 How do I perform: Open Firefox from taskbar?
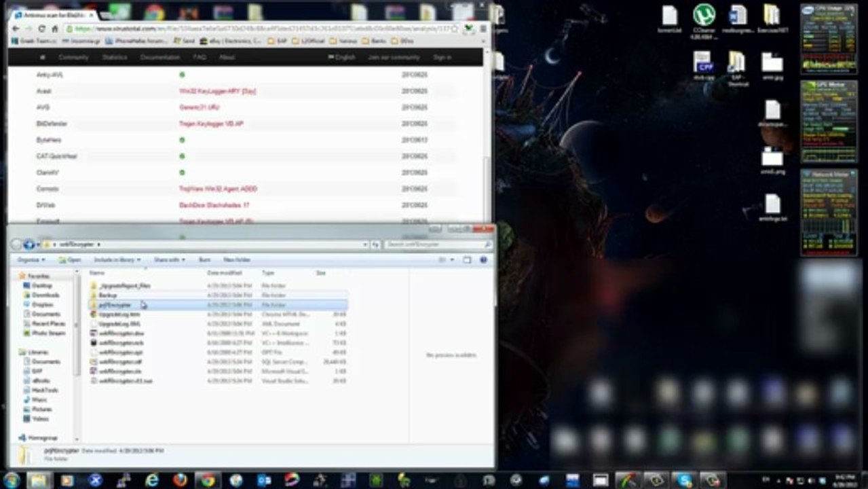tap(180, 480)
